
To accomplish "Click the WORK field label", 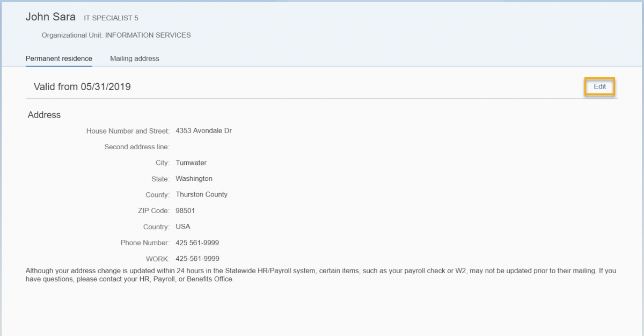I will tap(158, 259).
